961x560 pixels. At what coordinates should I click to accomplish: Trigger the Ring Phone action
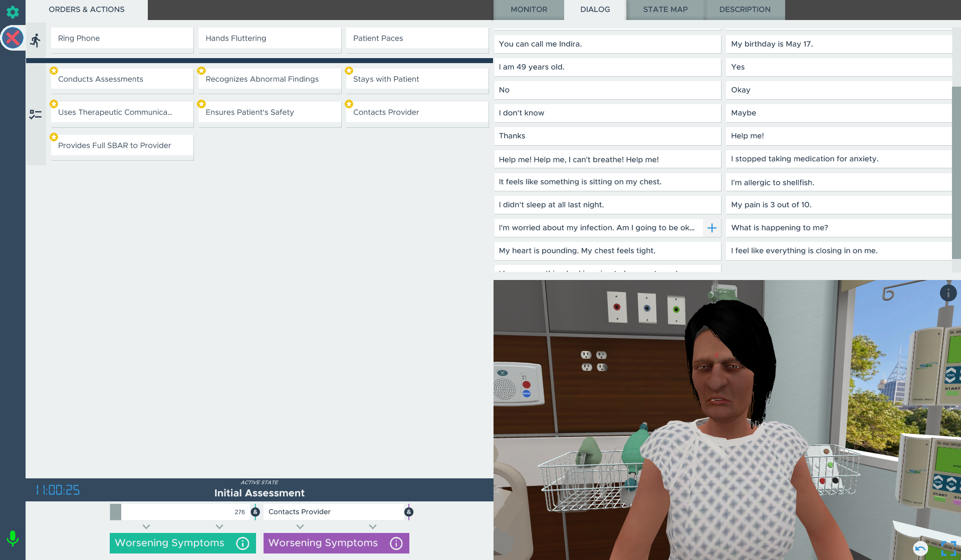click(x=122, y=39)
